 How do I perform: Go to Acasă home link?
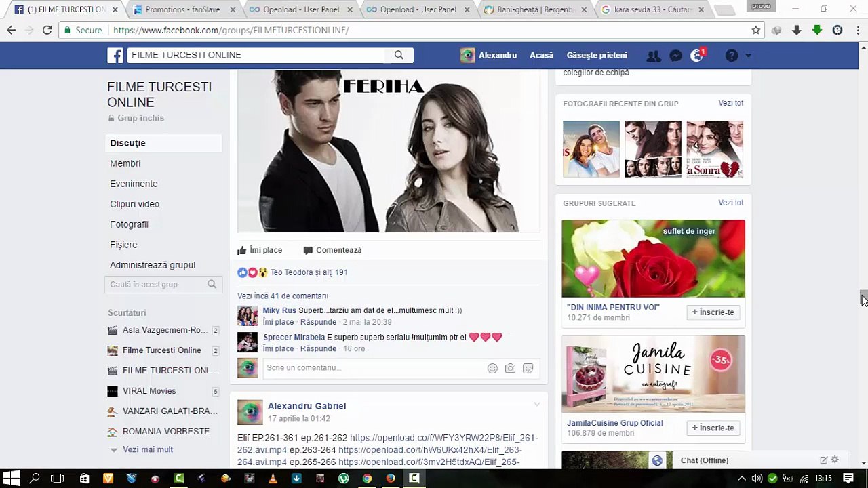541,56
